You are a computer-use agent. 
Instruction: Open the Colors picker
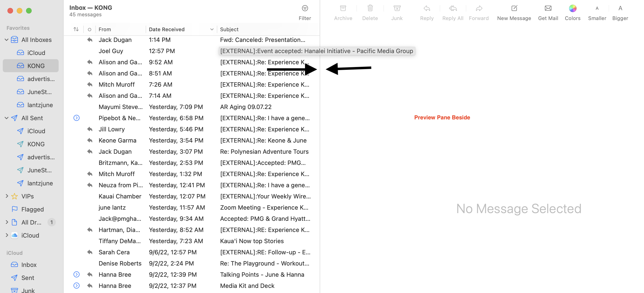pos(573,9)
